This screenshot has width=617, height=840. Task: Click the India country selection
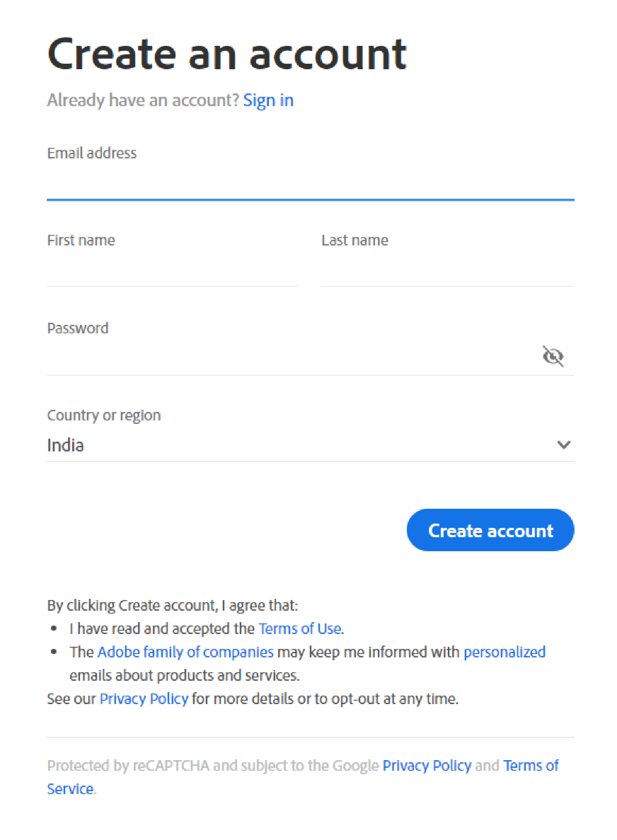(66, 445)
